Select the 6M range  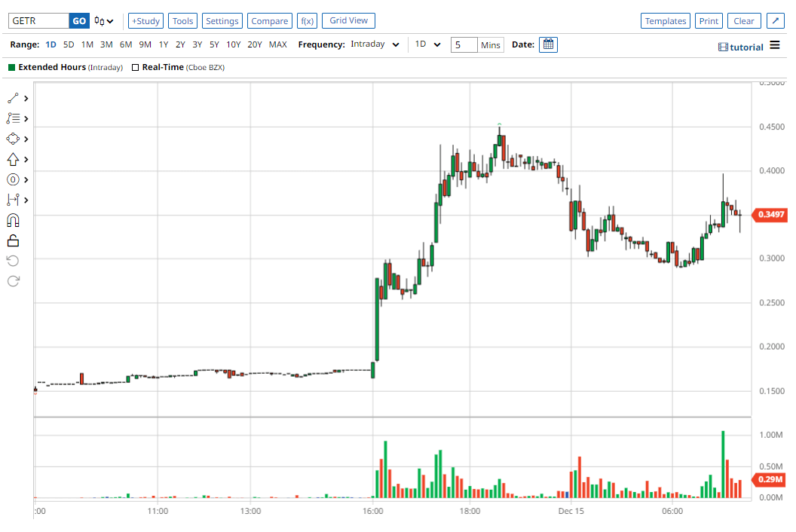click(x=126, y=44)
